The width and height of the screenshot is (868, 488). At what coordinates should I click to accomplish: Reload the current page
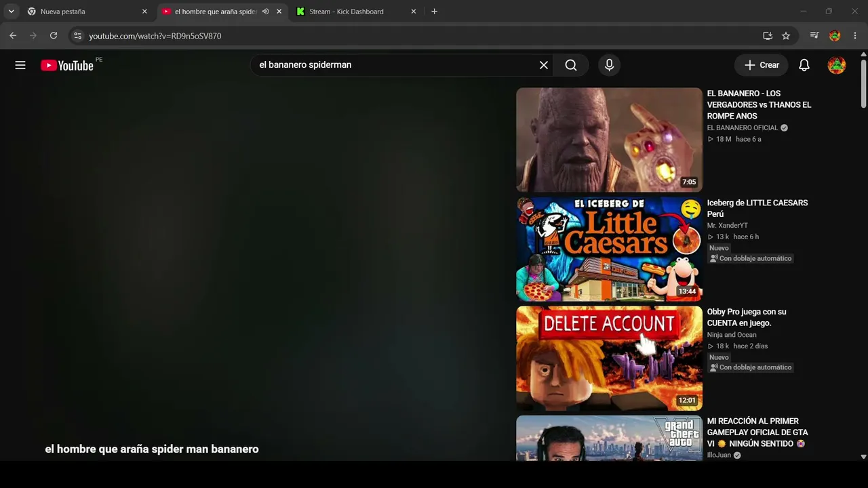(54, 36)
